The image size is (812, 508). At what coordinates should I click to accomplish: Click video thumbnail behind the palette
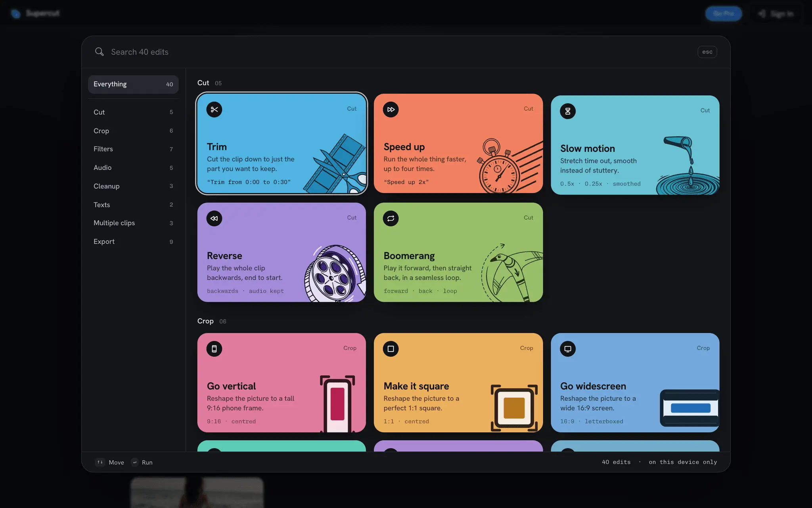click(x=197, y=492)
